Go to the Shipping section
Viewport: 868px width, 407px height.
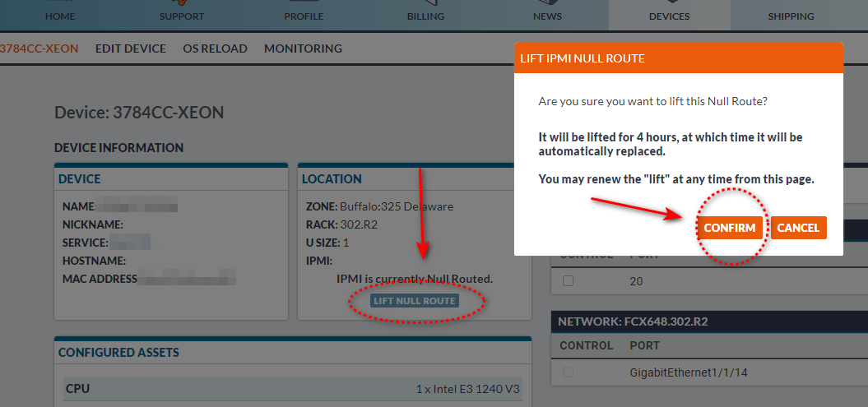[x=791, y=16]
